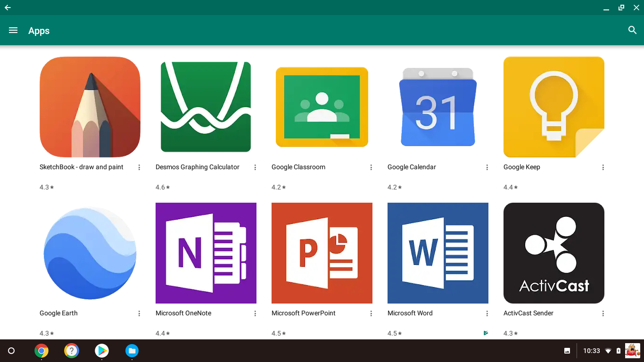The image size is (644, 362).
Task: Open the Google Earth app icon
Action: [x=90, y=253]
